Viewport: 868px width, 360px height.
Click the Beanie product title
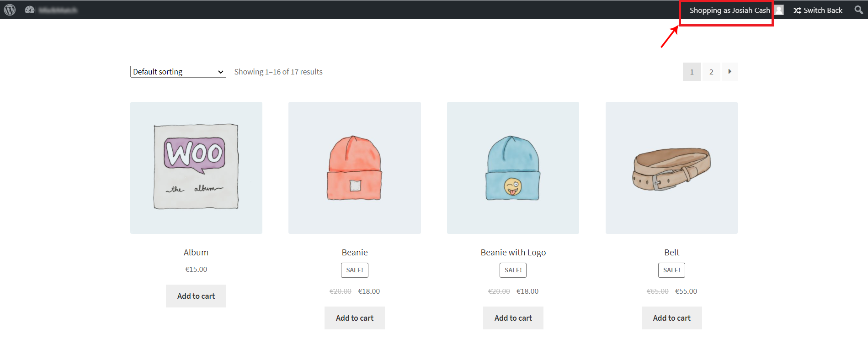[355, 252]
